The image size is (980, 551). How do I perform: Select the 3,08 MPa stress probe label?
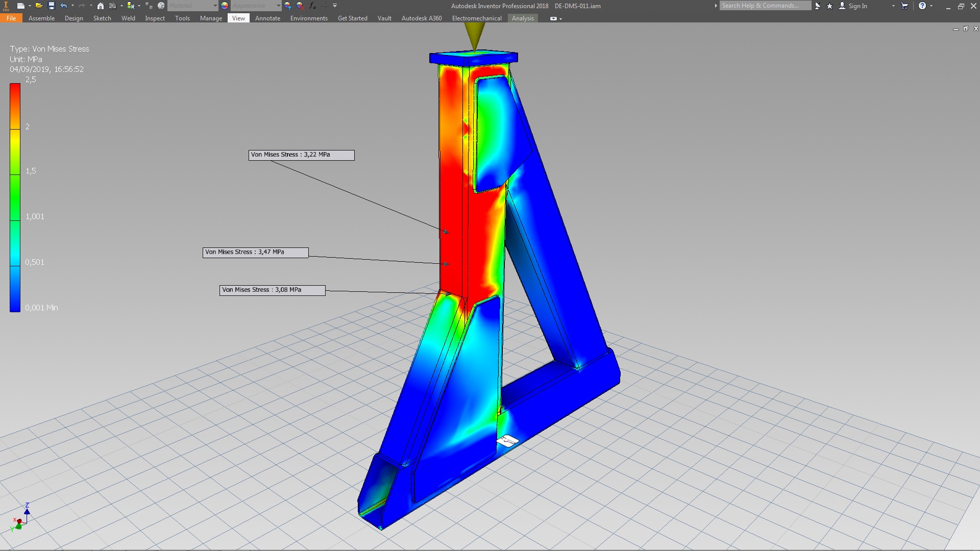tap(272, 290)
